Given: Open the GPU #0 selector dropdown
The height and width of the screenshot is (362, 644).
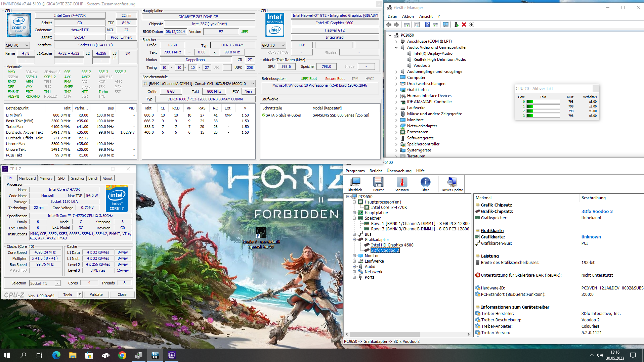Looking at the screenshot, I should pos(273,45).
